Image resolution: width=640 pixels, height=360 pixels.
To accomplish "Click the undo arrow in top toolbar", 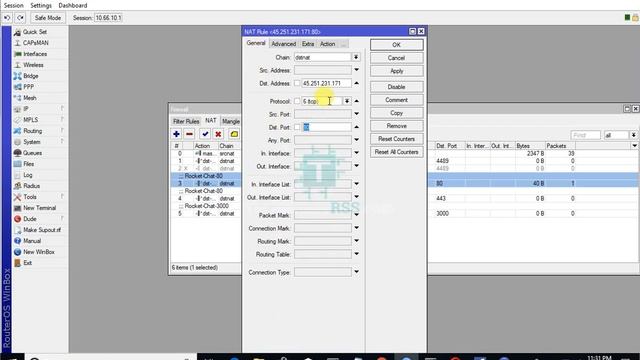I will pos(7,18).
